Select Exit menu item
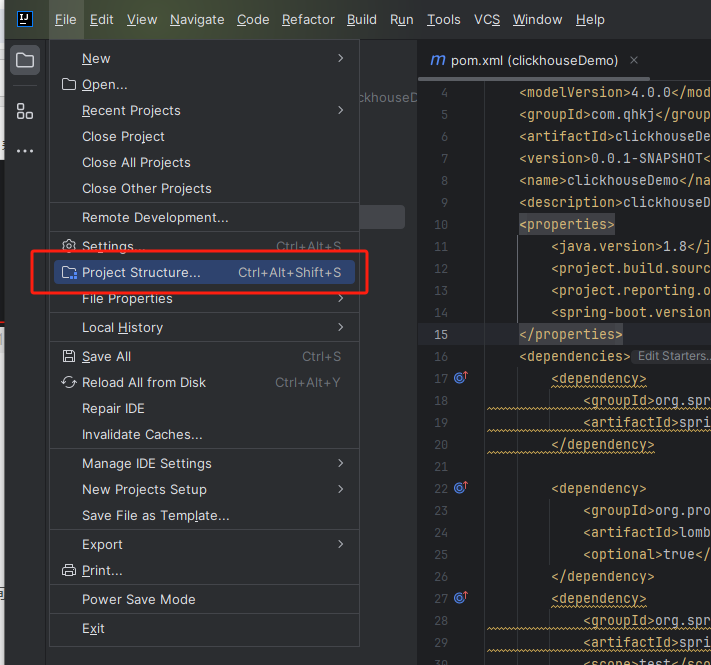This screenshot has width=711, height=665. click(204, 628)
